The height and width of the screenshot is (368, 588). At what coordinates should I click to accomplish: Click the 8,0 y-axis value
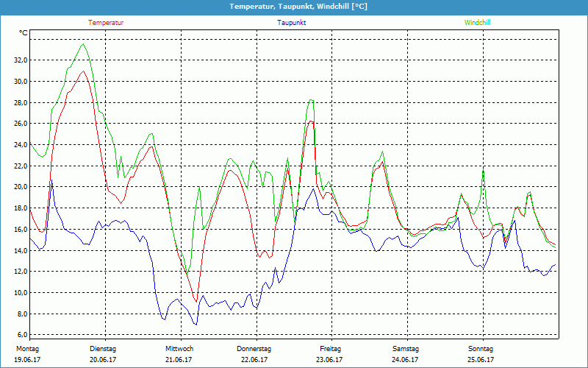[x=21, y=314]
